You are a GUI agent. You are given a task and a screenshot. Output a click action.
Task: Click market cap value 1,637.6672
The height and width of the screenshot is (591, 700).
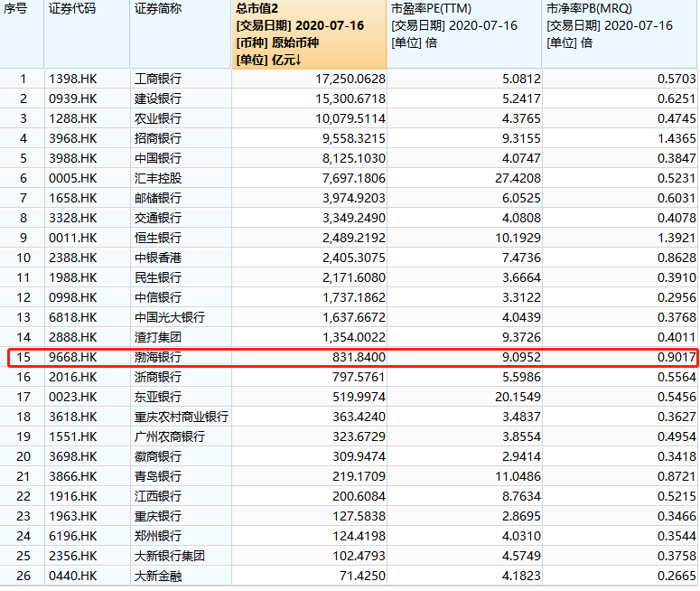(354, 317)
